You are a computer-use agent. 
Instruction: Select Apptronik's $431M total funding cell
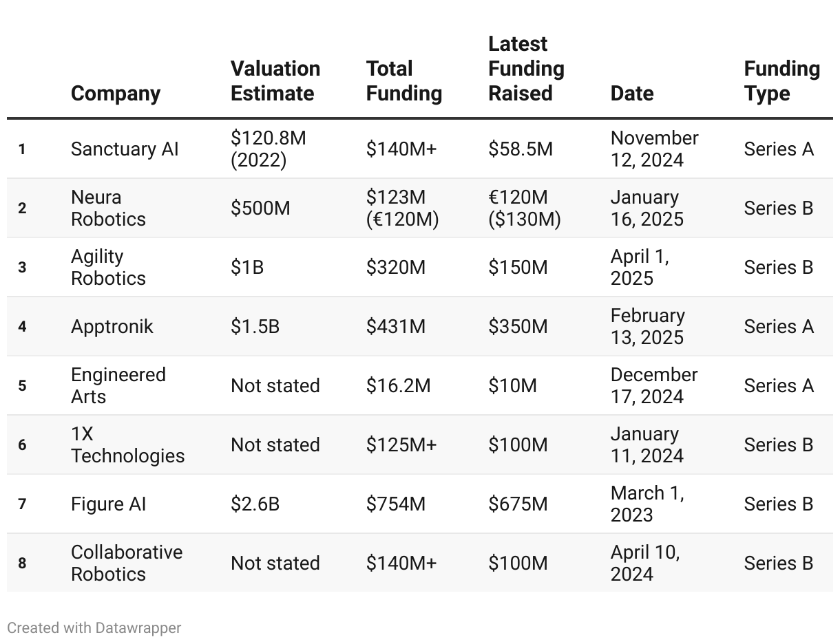click(x=395, y=326)
